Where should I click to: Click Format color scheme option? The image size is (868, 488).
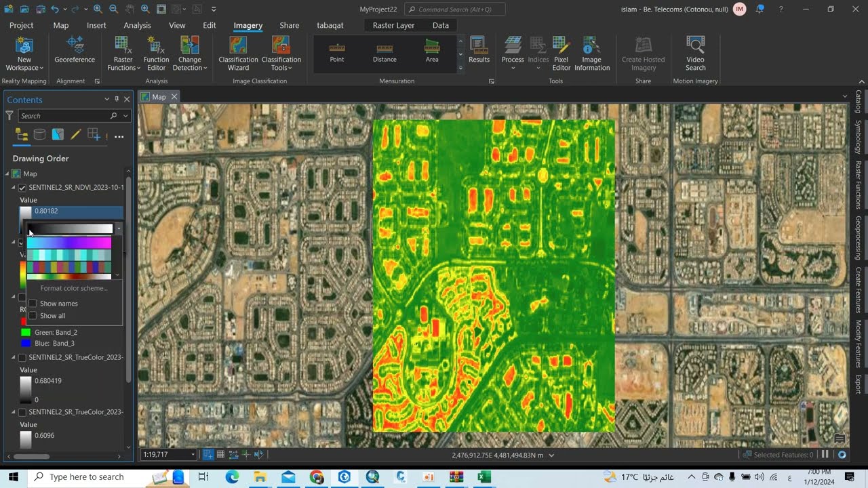(74, 288)
